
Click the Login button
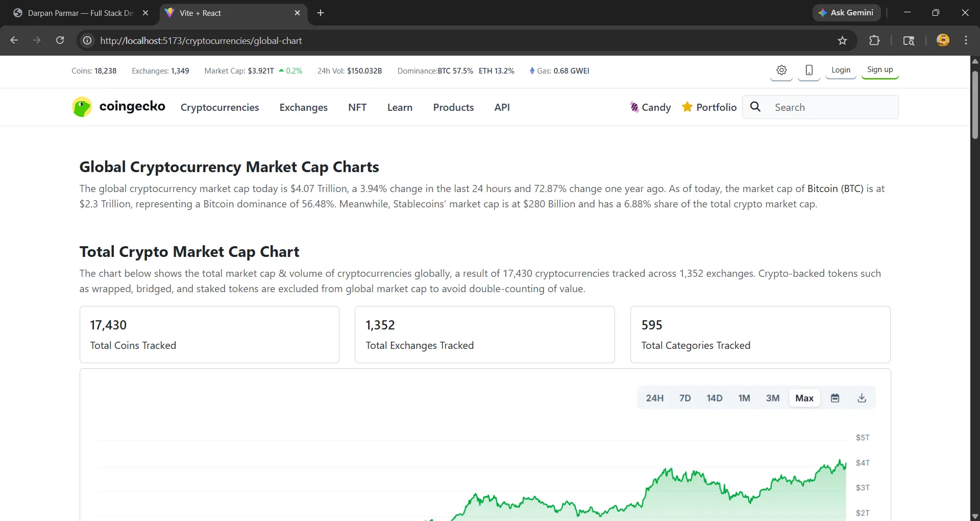pyautogui.click(x=841, y=70)
